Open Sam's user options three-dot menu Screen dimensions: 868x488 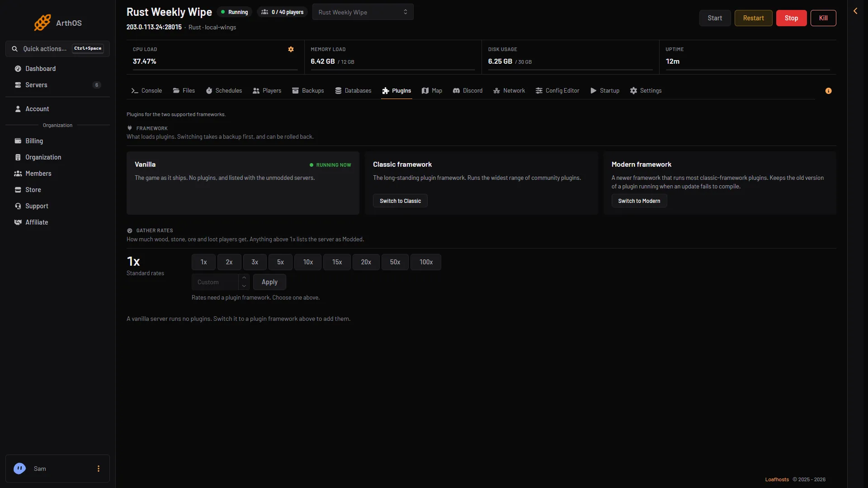[x=99, y=469]
